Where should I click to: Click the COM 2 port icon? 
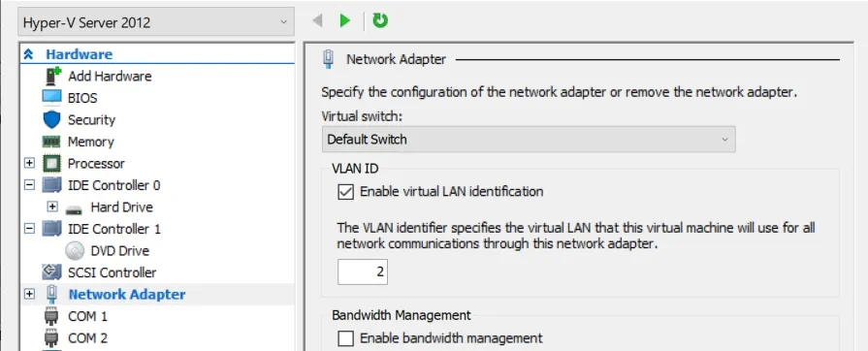pyautogui.click(x=51, y=337)
